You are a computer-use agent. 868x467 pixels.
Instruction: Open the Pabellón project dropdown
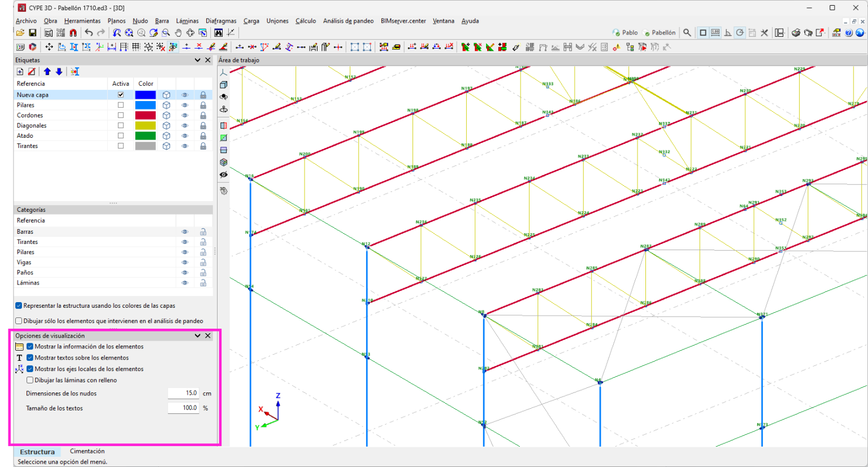tap(659, 33)
